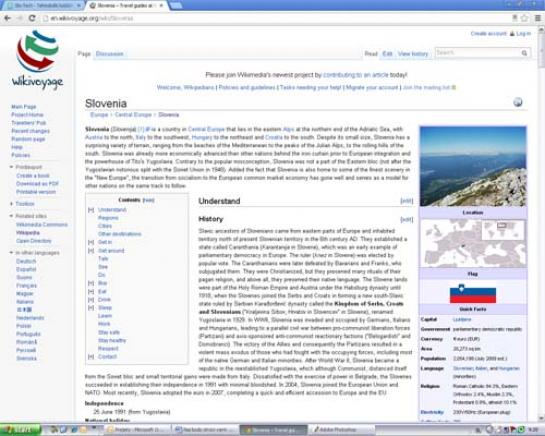Viewport: 545px width, 436px height.
Task: Click the 'contributing to an article' link
Action: coord(356,75)
